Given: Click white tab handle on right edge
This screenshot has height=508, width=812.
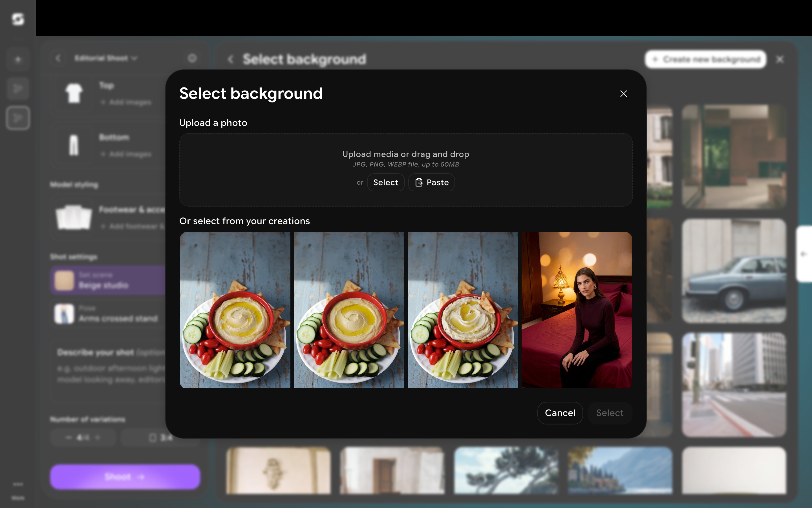Looking at the screenshot, I should (804, 254).
